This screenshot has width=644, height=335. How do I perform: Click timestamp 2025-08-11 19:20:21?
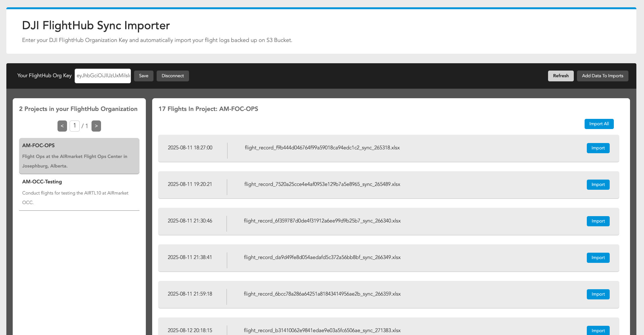[x=190, y=184]
